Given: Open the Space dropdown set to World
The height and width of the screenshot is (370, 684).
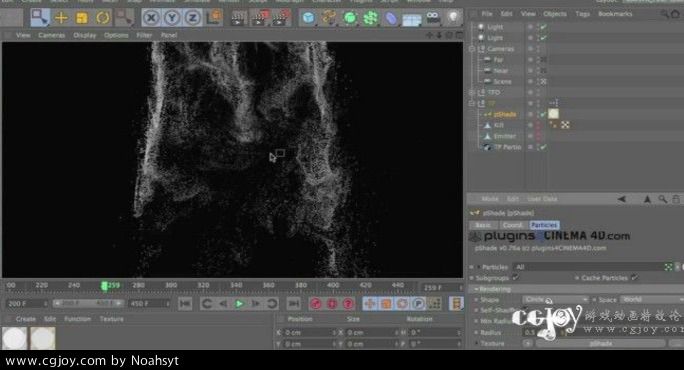Looking at the screenshot, I should (652, 300).
